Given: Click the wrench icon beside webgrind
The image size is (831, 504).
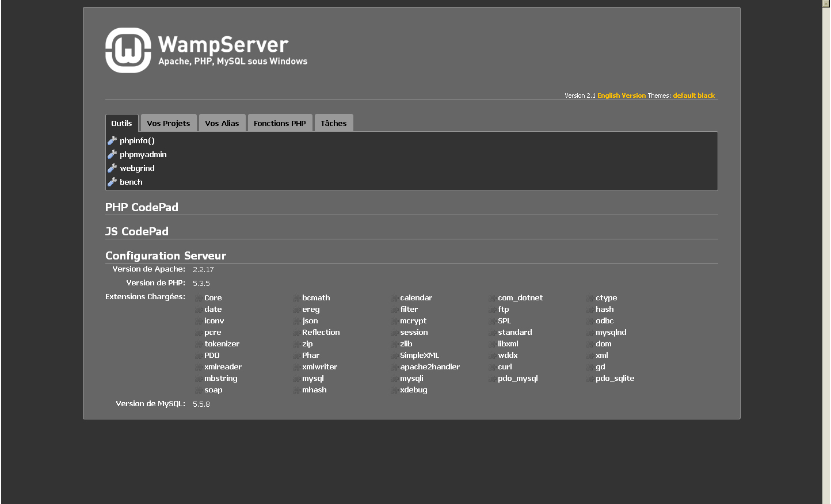Looking at the screenshot, I should coord(112,168).
